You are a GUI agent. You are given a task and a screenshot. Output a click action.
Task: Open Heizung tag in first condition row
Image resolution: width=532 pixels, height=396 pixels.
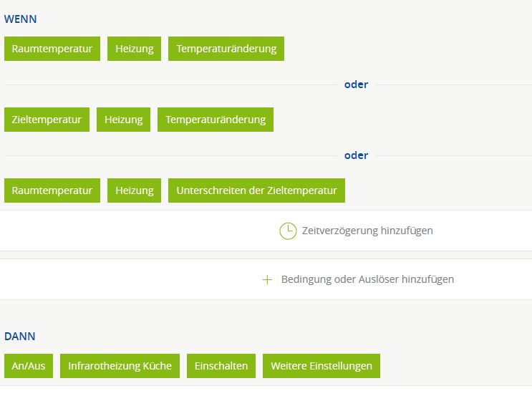point(135,49)
